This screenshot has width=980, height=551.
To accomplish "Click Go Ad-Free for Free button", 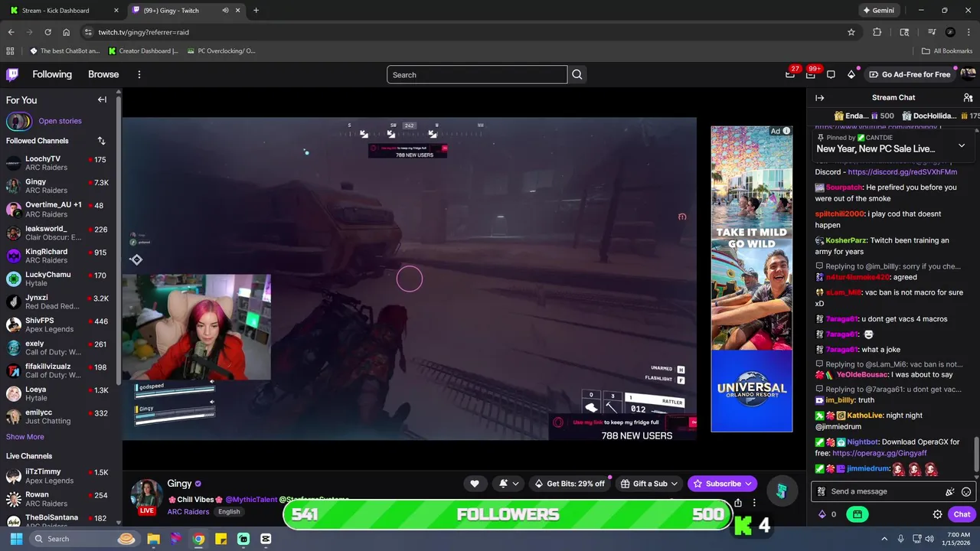I will coord(910,74).
